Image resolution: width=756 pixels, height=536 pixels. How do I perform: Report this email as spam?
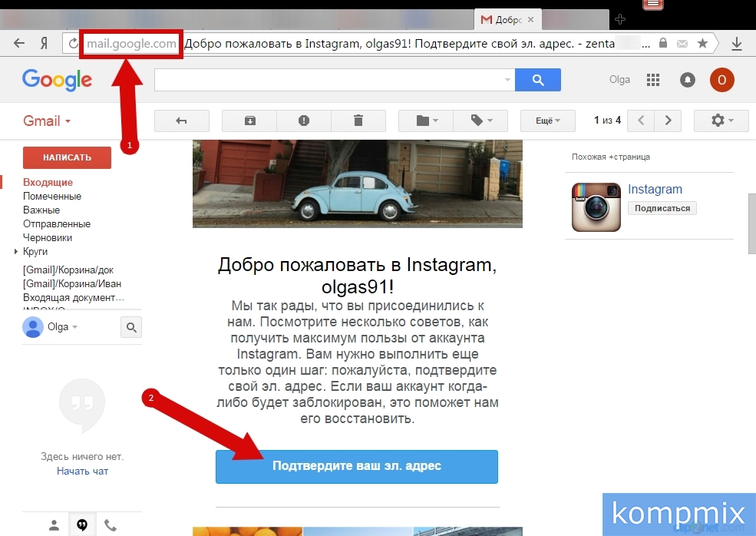(304, 121)
